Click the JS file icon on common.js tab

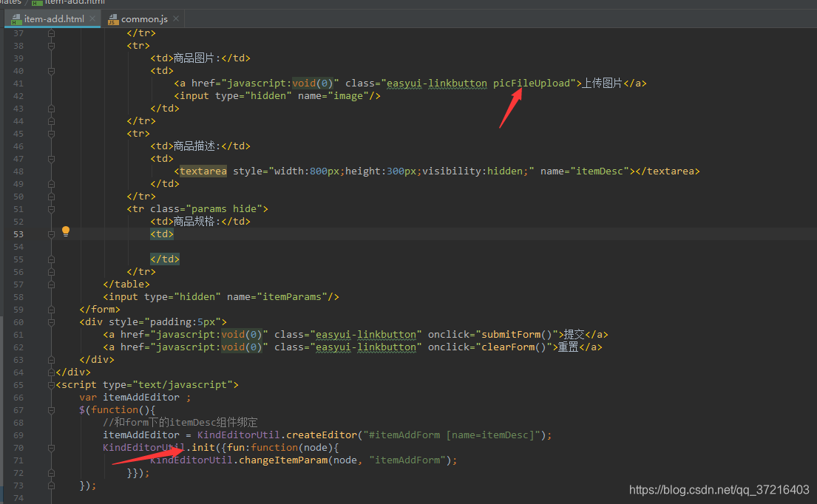coord(113,19)
